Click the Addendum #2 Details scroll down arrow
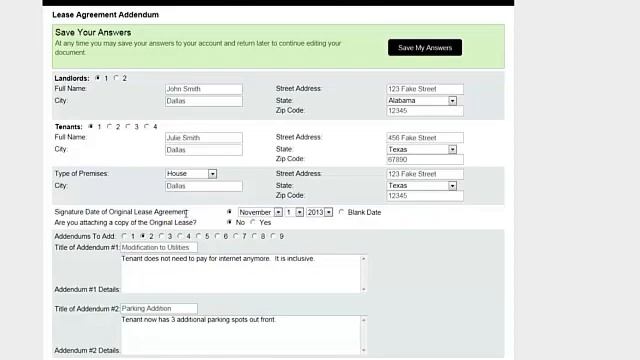Viewport: 640px width, 360px height. coord(364,350)
